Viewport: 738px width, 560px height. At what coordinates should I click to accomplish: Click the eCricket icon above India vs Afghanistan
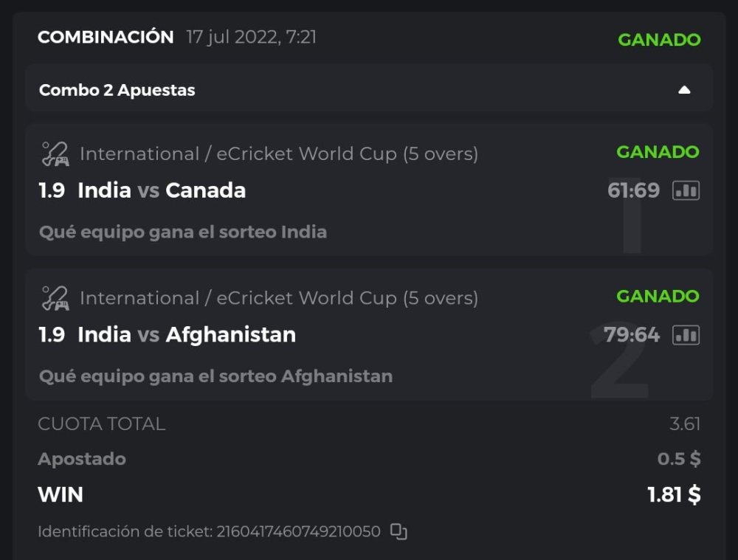55,299
